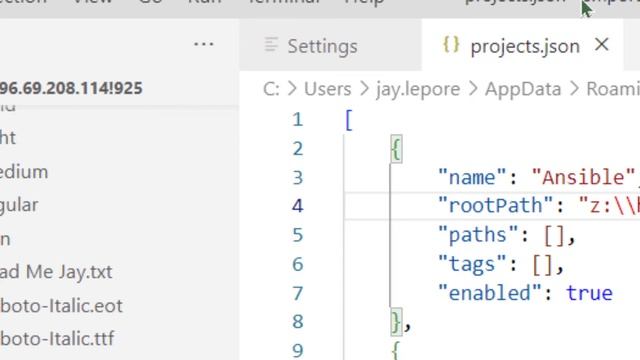
Task: Open the Run menu
Action: tap(204, 2)
